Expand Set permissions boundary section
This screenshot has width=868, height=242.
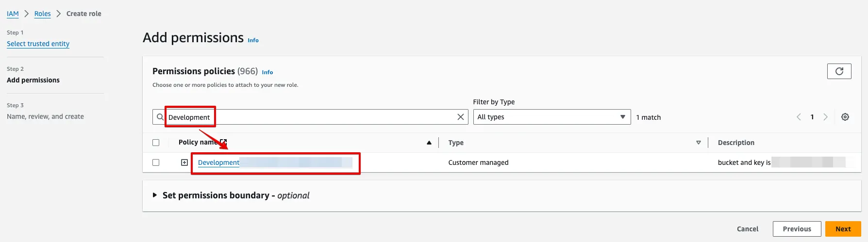coord(155,195)
